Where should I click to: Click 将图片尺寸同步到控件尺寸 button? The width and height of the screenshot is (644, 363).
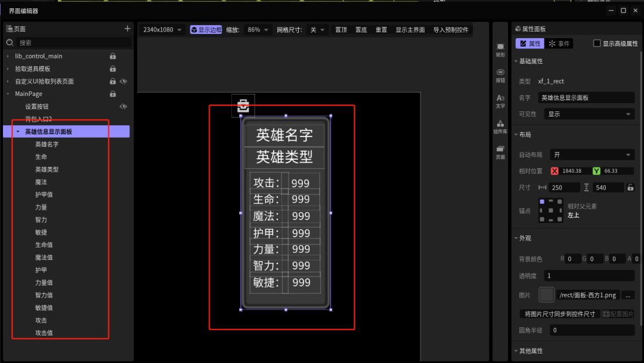point(560,314)
